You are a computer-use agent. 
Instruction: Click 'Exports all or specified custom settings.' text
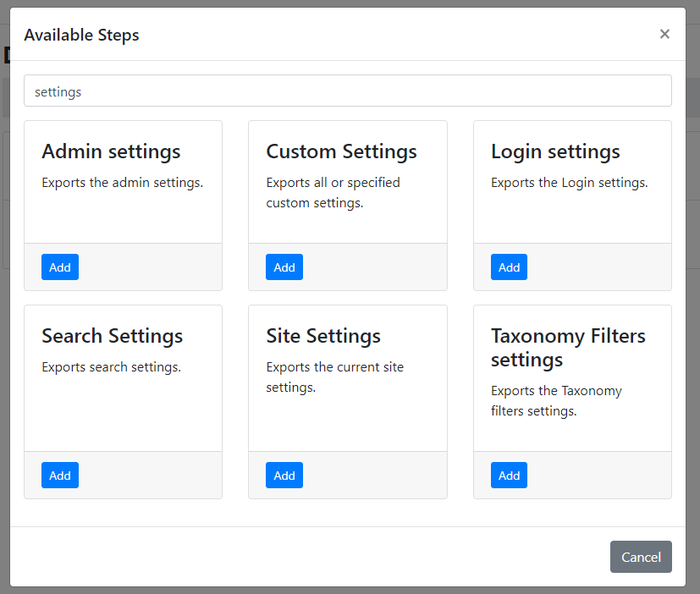333,192
